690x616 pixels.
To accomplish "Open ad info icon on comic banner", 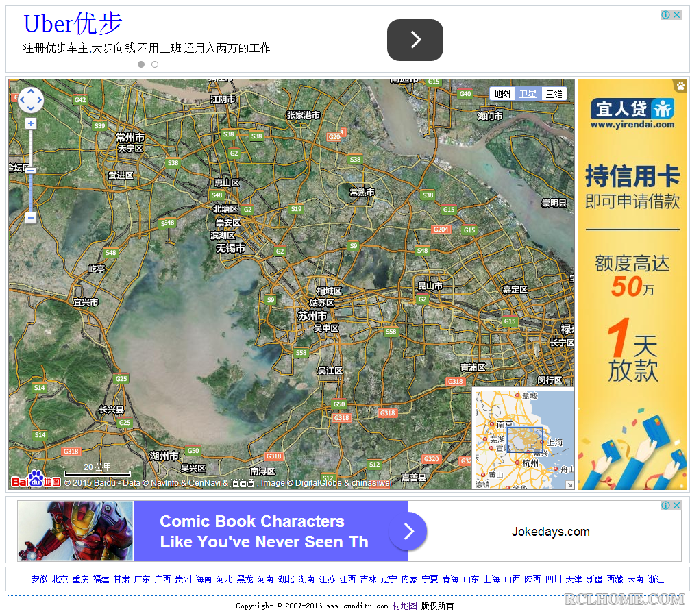I will [666, 505].
